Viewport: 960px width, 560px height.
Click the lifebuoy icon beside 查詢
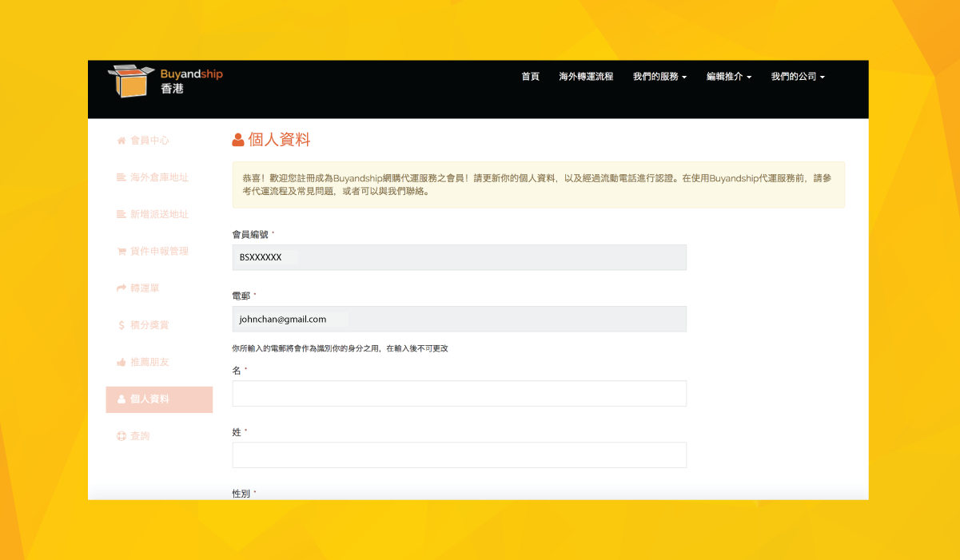121,436
